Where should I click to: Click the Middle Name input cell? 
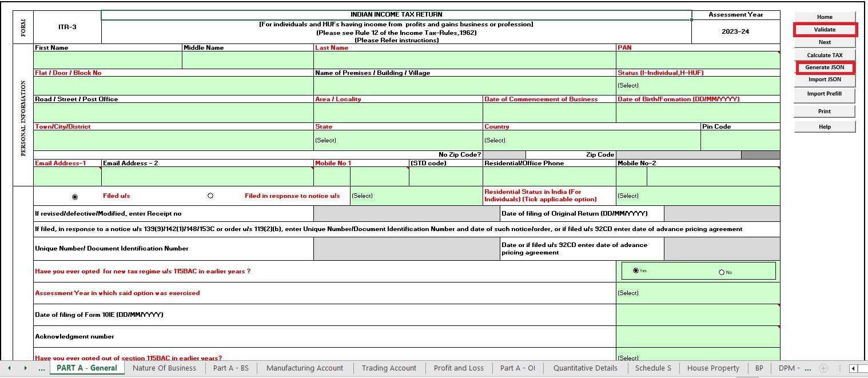coord(248,60)
